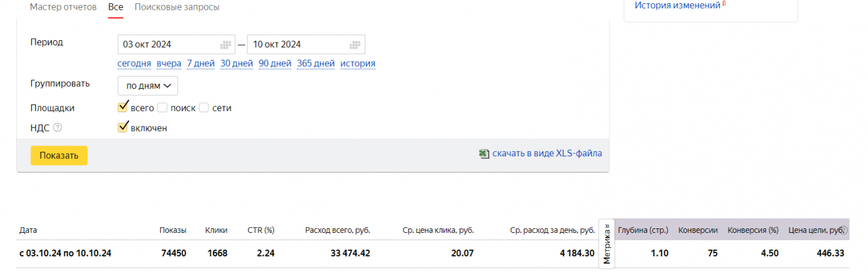Viewport: 868px width, 277px height.
Task: Click the '03 окт 2024' start date field
Action: point(168,45)
